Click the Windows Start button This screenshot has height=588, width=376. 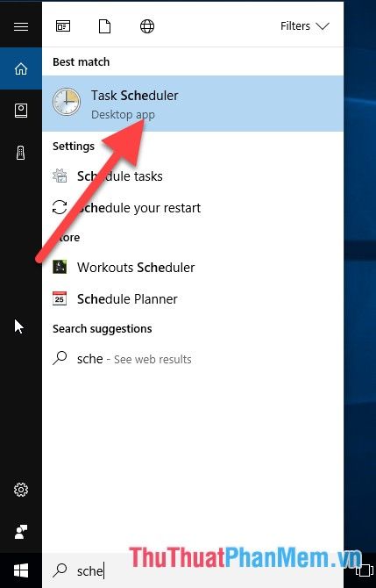coord(21,570)
